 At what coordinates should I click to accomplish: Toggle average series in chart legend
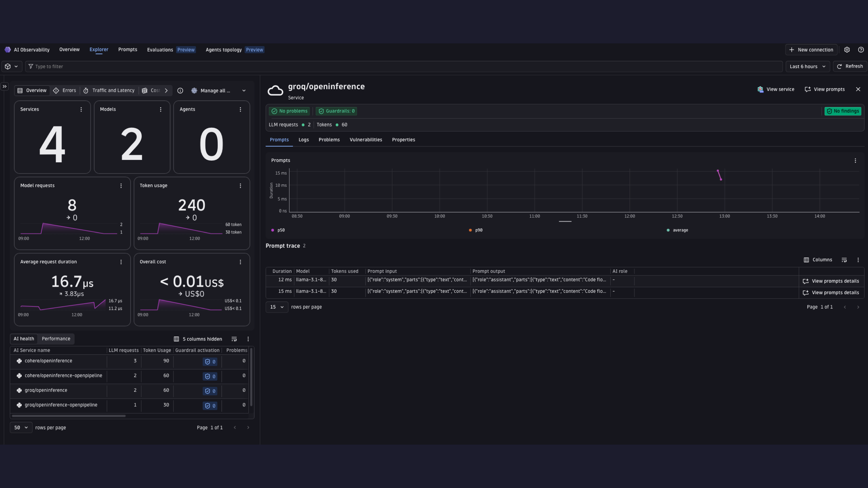tap(677, 230)
